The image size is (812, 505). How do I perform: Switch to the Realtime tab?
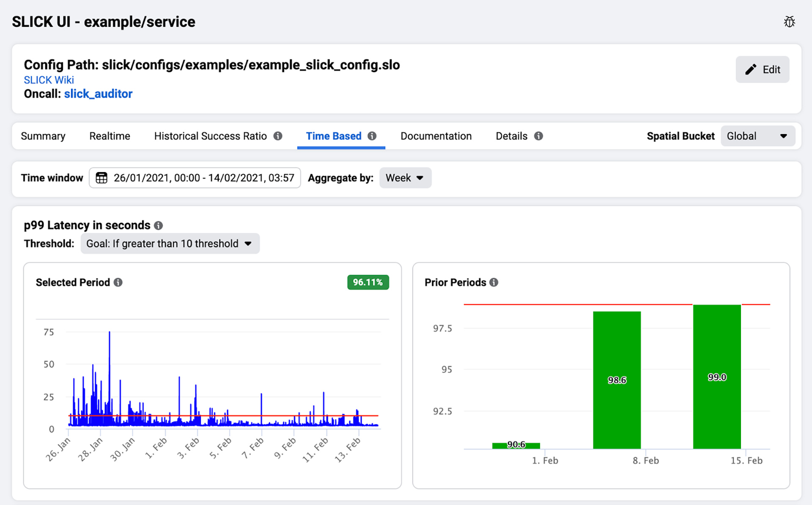coord(110,136)
